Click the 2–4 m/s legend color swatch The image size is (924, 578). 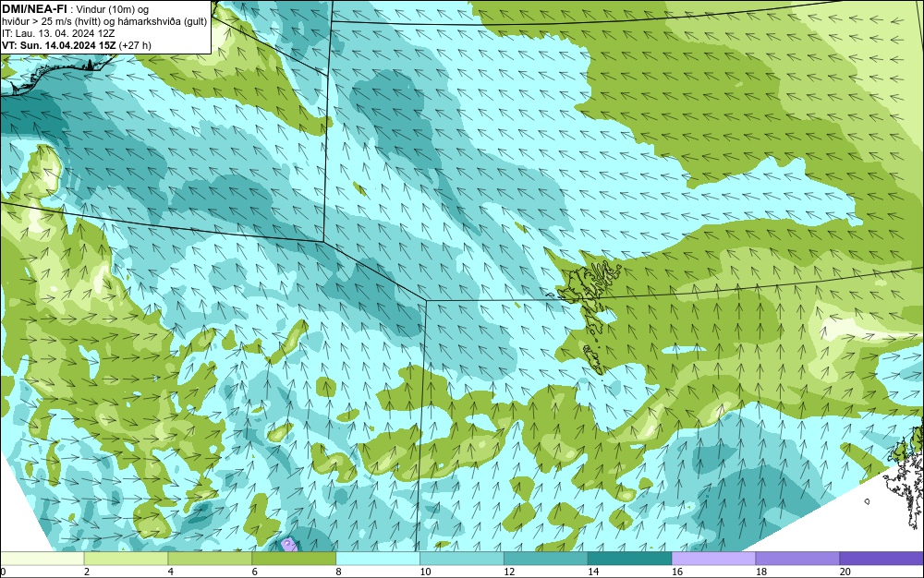pyautogui.click(x=126, y=558)
